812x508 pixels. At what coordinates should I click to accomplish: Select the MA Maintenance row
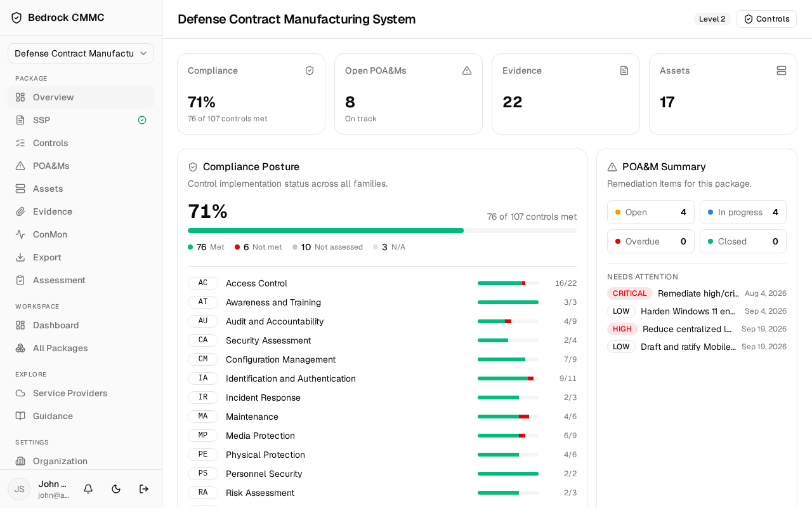click(x=382, y=417)
